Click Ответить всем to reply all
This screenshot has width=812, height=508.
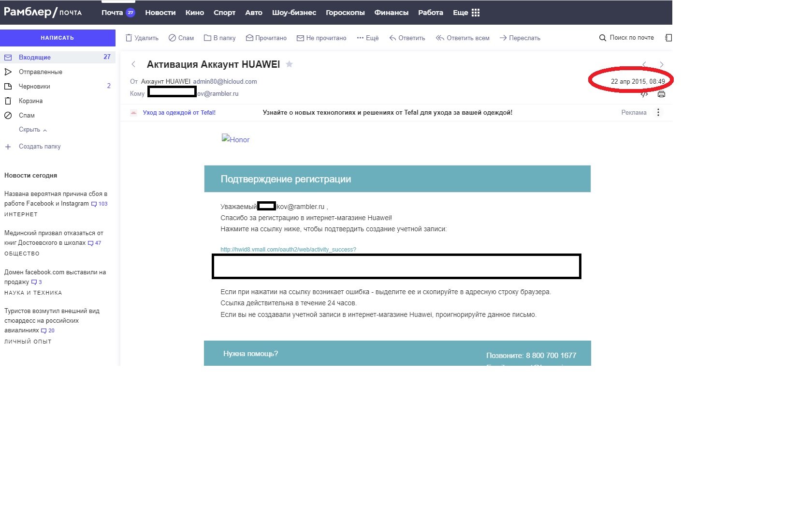tap(463, 38)
